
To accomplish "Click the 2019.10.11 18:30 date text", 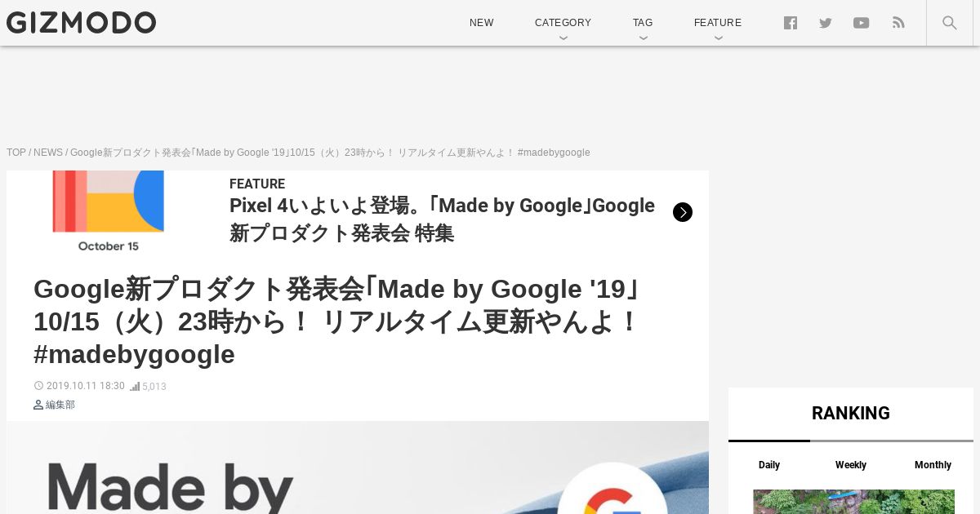I will click(x=86, y=386).
